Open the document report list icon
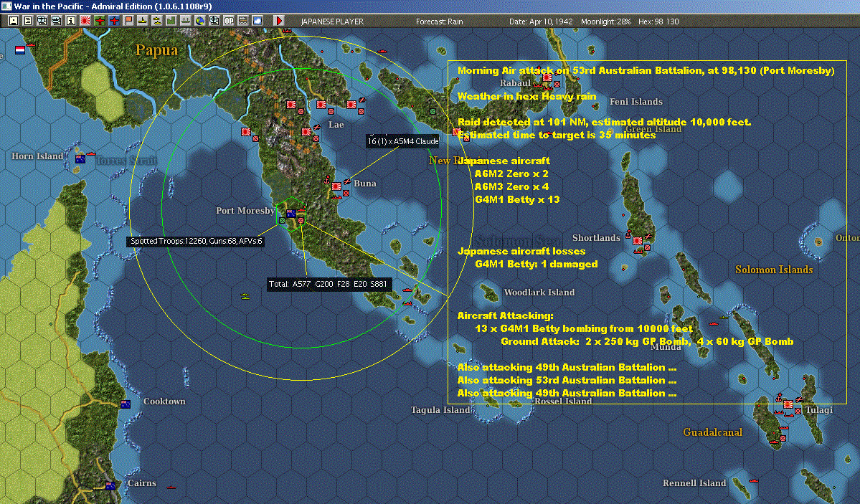The height and width of the screenshot is (504, 860). pyautogui.click(x=28, y=21)
